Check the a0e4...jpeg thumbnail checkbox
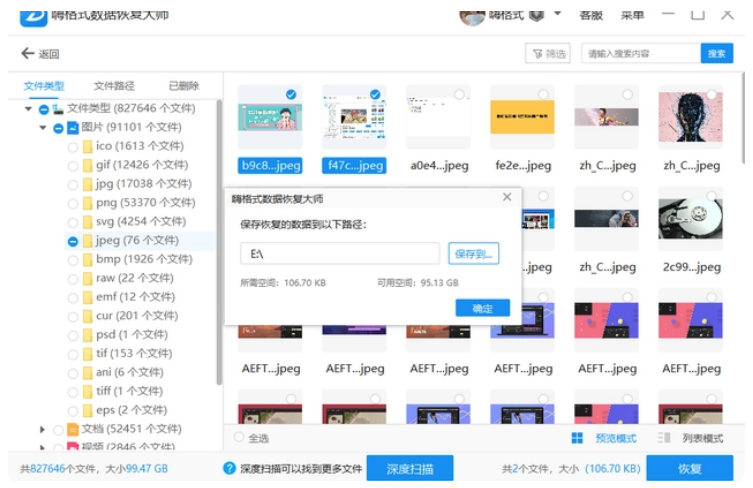 [x=459, y=94]
